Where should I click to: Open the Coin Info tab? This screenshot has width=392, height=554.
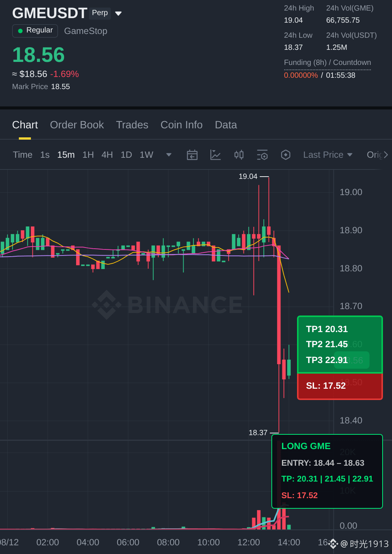(182, 125)
